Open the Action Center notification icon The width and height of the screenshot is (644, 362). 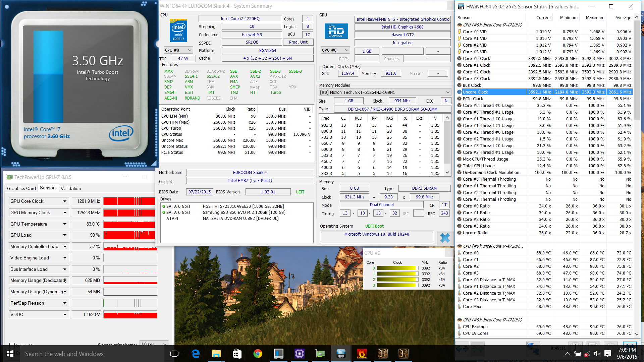(x=608, y=354)
